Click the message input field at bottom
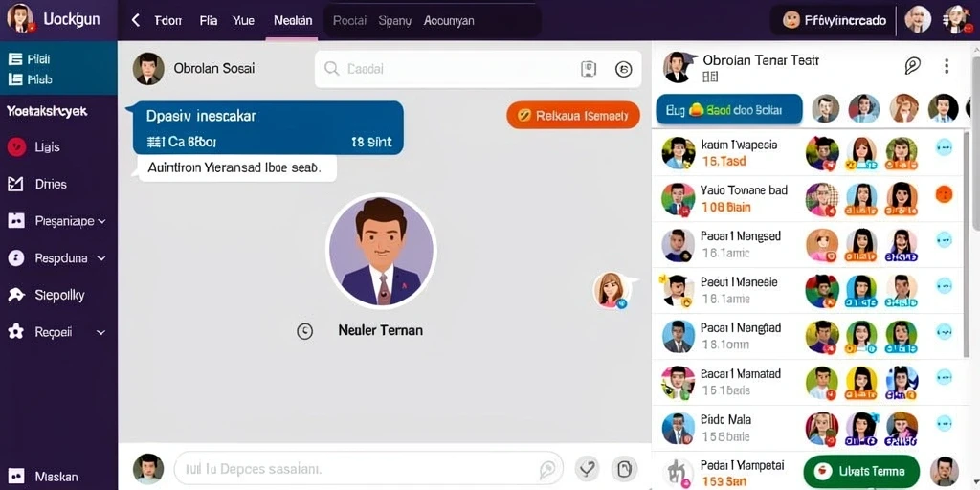The image size is (980, 490). coord(368,469)
